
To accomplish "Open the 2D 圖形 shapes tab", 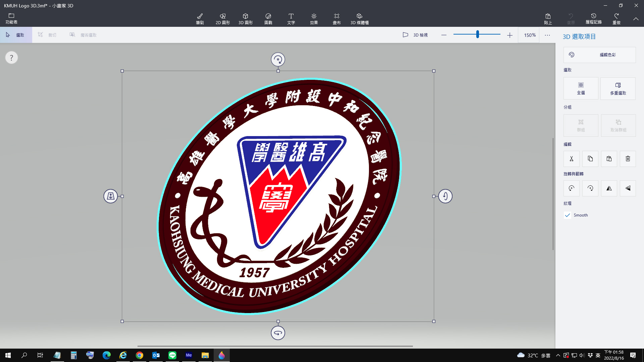I will (x=223, y=19).
